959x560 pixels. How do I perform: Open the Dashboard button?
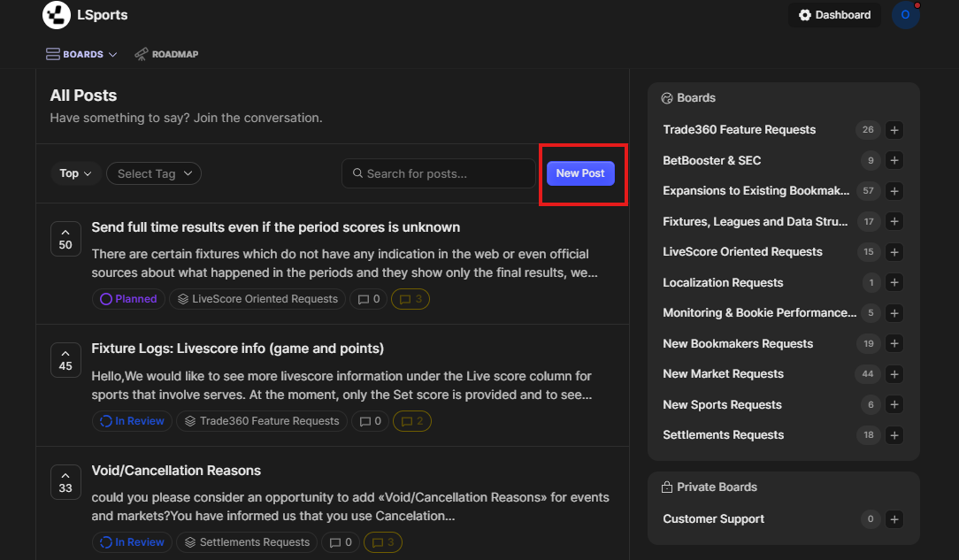(x=834, y=15)
